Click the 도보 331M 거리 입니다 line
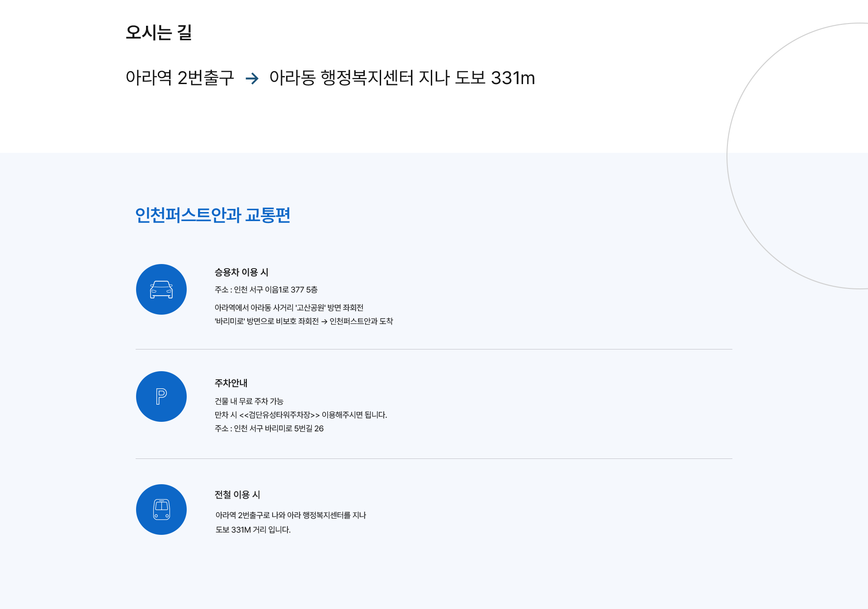The width and height of the screenshot is (868, 609). 253,529
